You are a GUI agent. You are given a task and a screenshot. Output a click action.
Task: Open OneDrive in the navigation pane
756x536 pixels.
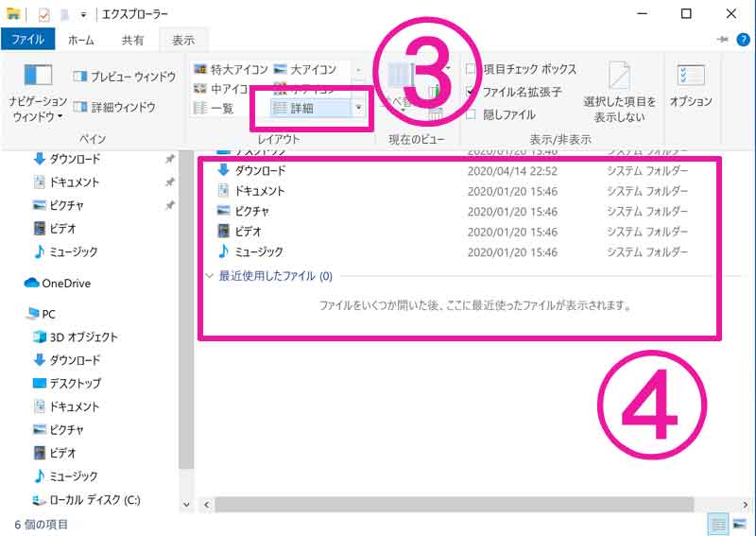point(65,283)
